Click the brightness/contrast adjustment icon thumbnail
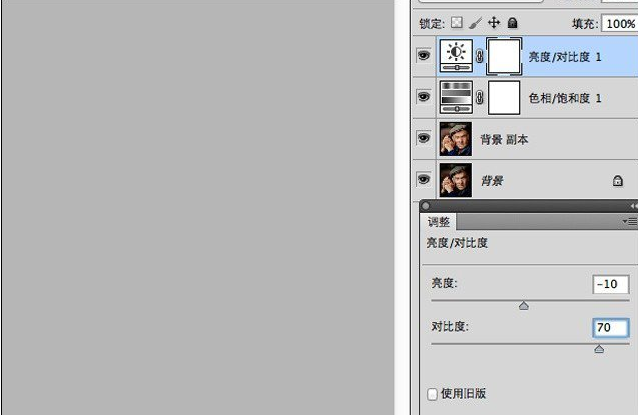The width and height of the screenshot is (638, 415). [x=456, y=56]
